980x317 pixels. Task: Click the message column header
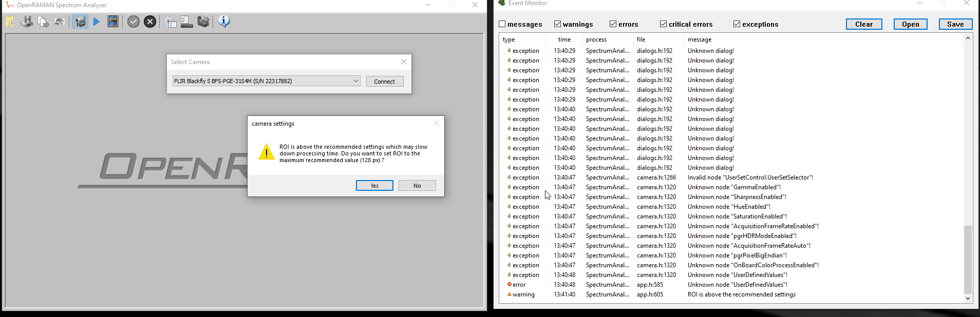point(700,39)
